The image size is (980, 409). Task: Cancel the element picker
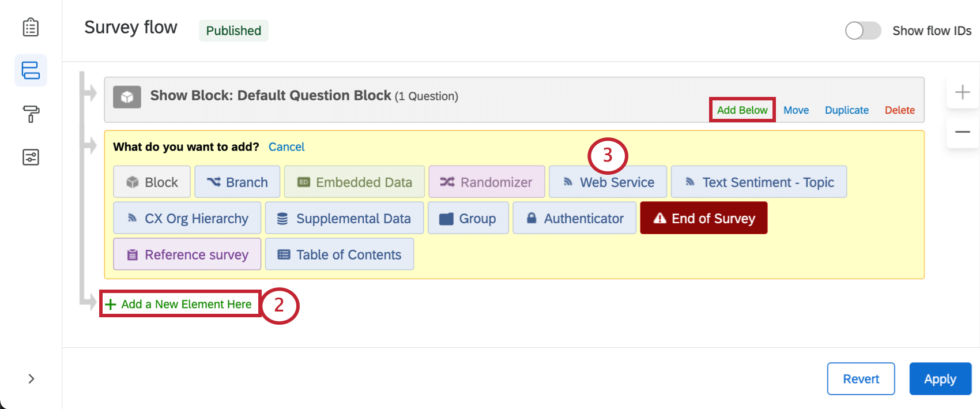pos(287,147)
